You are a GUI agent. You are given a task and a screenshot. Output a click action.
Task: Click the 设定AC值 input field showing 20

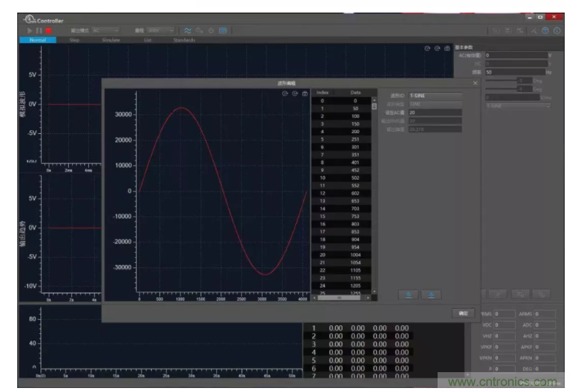435,113
